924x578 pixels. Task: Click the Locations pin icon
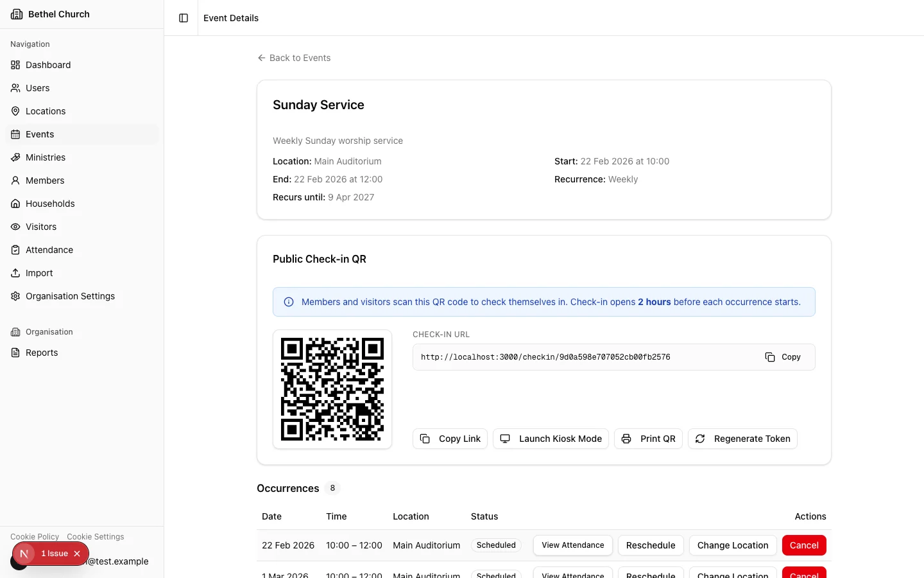tap(15, 111)
